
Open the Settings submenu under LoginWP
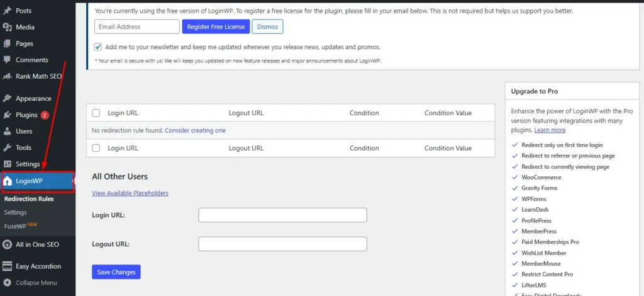[16, 212]
